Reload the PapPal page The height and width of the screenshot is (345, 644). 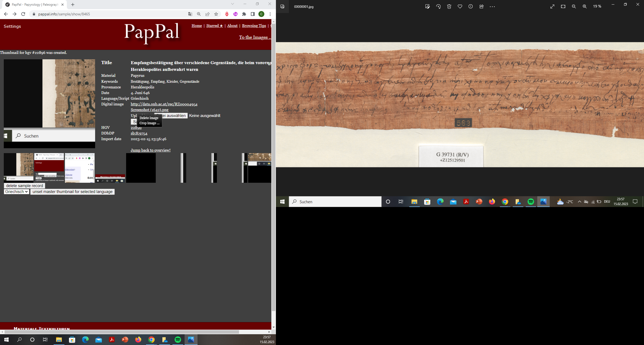(23, 14)
